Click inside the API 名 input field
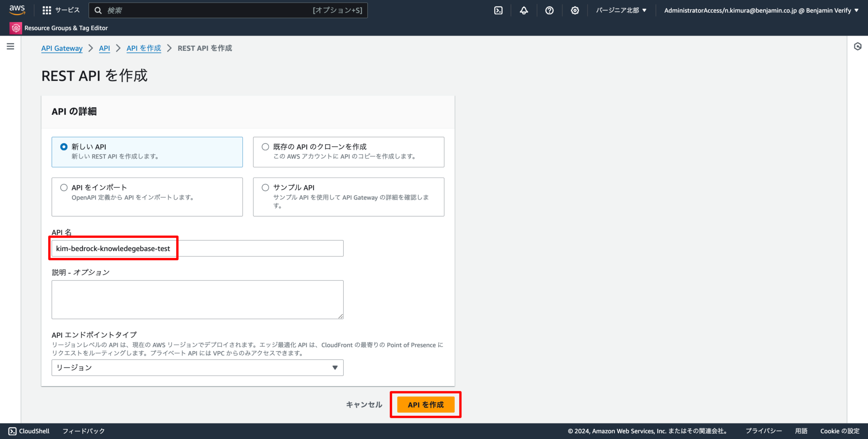 coord(197,248)
